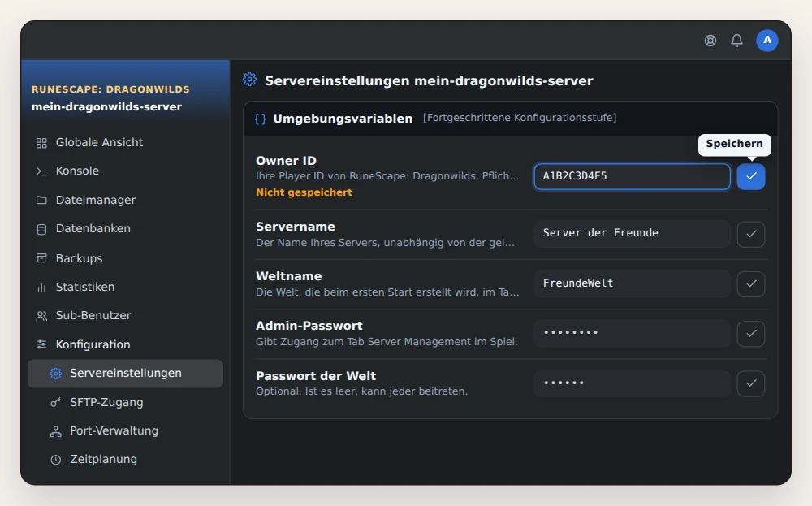Click the Backups archive box icon
812x506 pixels.
pos(41,258)
